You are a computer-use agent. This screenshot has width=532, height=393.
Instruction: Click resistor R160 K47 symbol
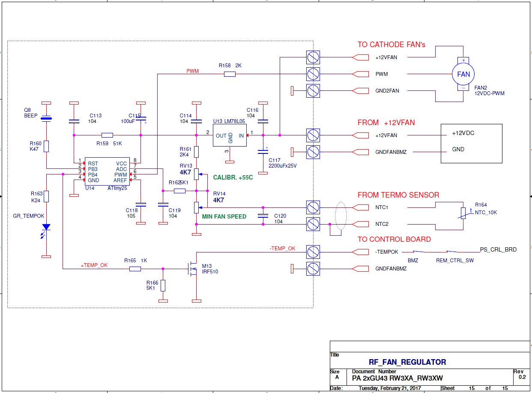pyautogui.click(x=46, y=146)
